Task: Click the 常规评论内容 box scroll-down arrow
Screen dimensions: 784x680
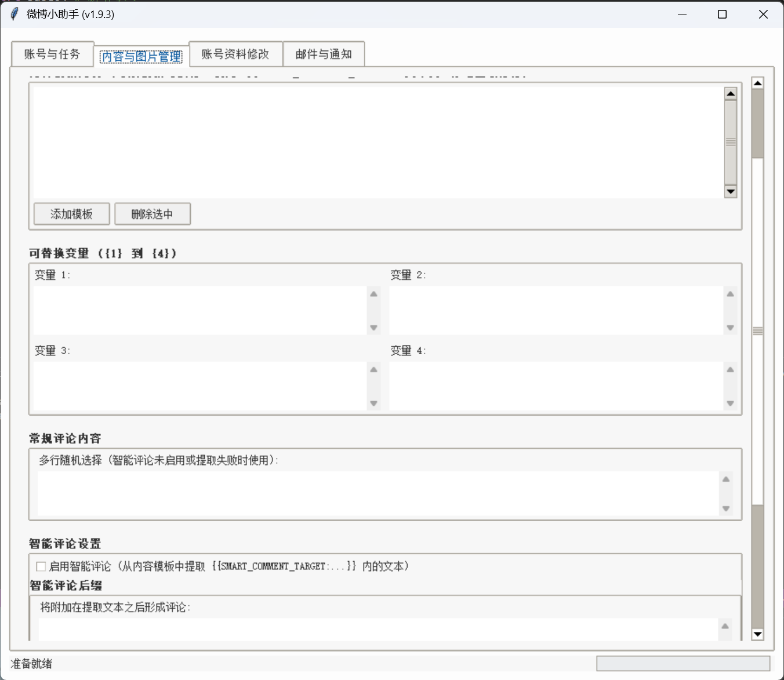Action: pyautogui.click(x=726, y=508)
